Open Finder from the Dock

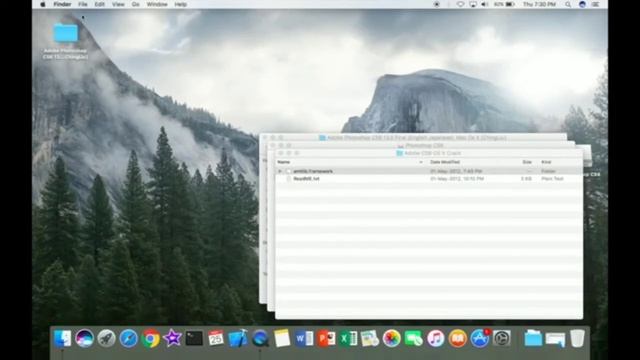[x=63, y=338]
